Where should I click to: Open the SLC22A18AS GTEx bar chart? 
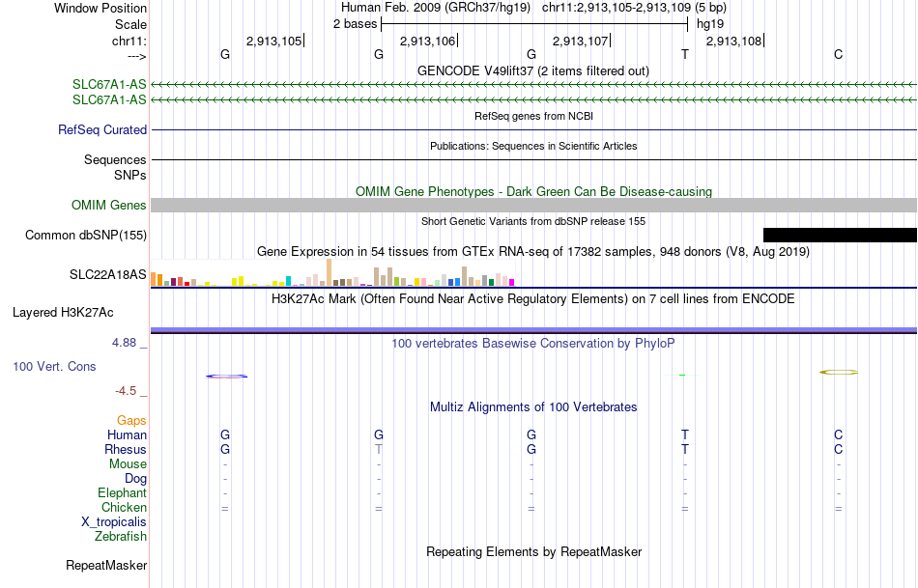click(x=332, y=272)
